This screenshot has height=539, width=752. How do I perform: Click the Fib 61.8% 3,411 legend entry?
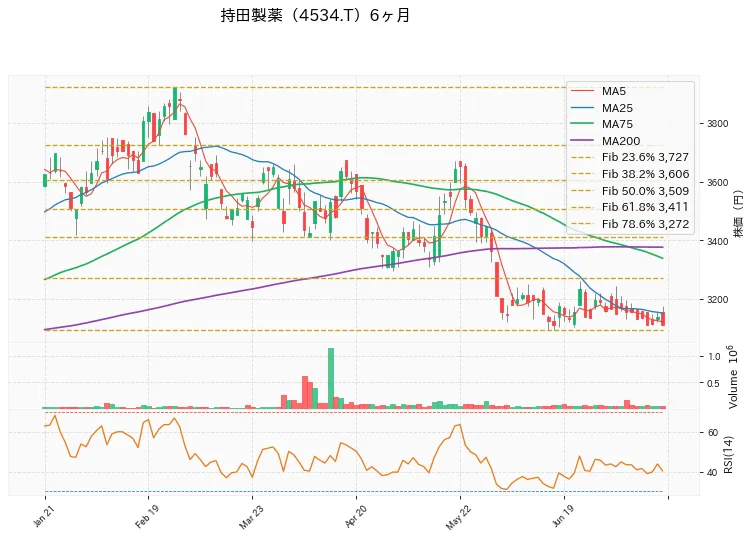coord(630,207)
